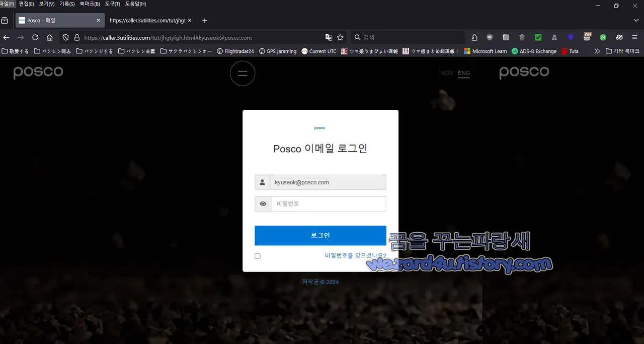Open the バクシン同志 bookmark folder
Image resolution: width=644 pixels, height=344 pixels.
[x=52, y=51]
